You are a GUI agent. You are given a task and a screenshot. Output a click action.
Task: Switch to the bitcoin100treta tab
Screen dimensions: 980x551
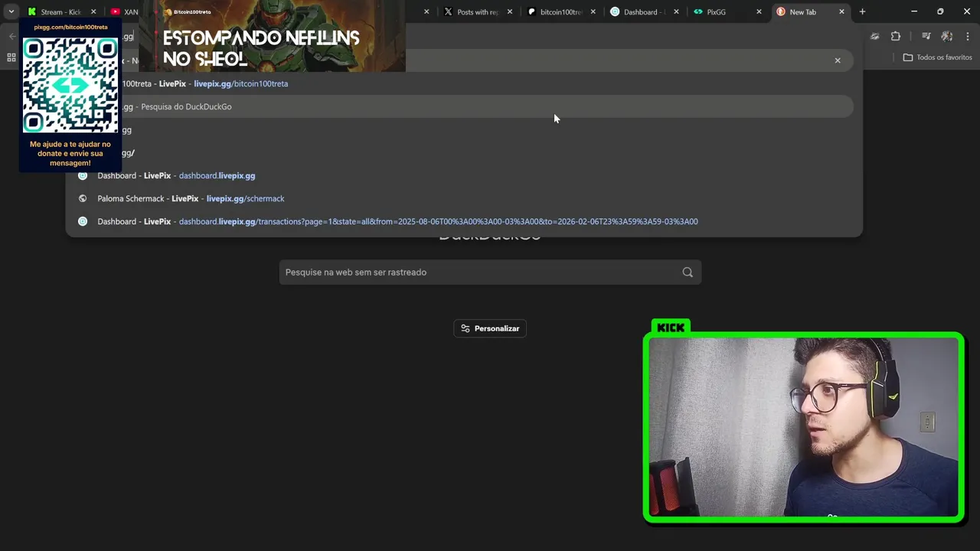click(562, 11)
